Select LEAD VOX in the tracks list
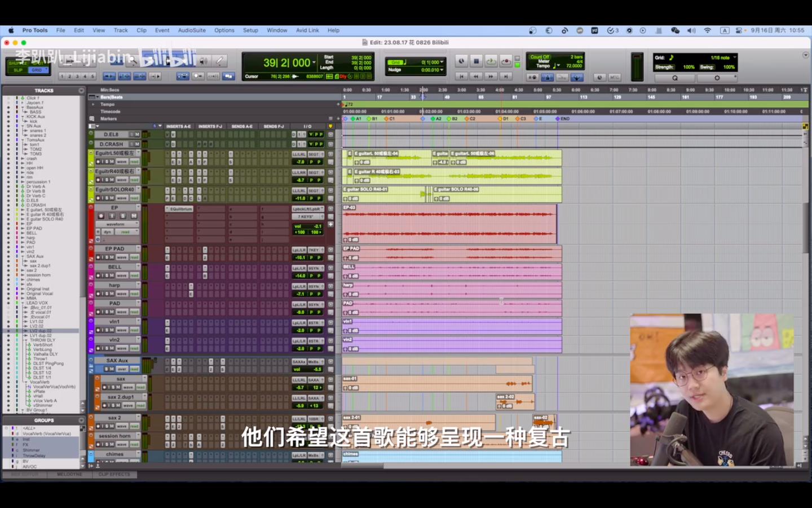Image resolution: width=812 pixels, height=508 pixels. coord(37,303)
